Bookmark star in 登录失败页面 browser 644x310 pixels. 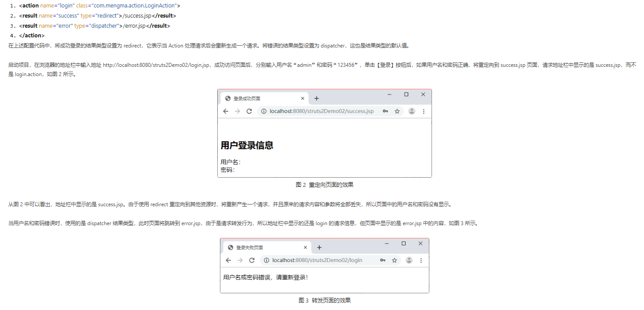(x=395, y=260)
